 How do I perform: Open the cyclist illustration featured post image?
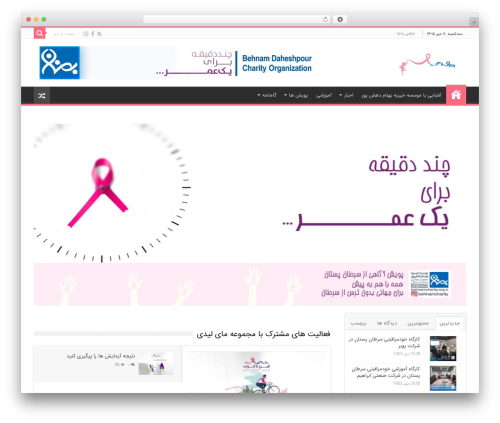tap(256, 372)
